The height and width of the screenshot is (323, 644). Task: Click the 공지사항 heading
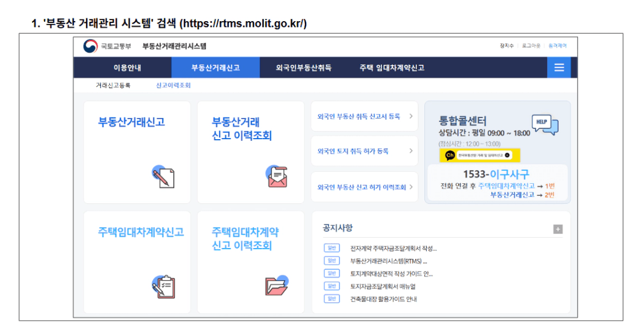click(x=338, y=228)
